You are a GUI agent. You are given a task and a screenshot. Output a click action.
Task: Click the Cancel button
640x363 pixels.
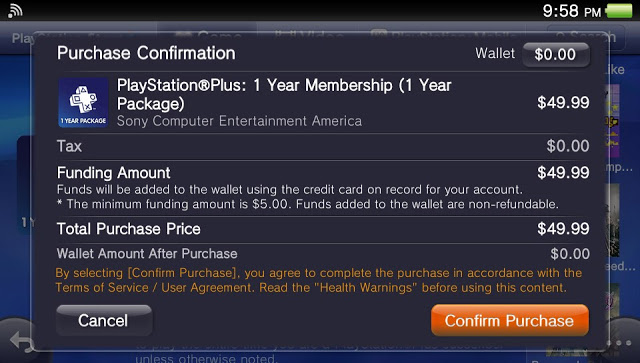click(104, 321)
